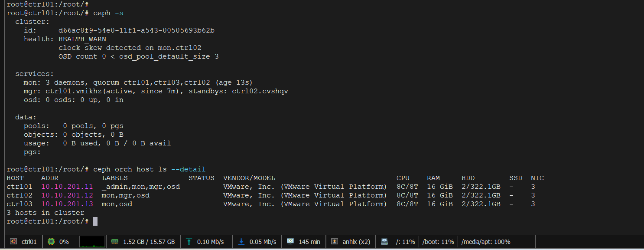The height and width of the screenshot is (250, 644).
Task: Click the NIC column header
Action: tap(537, 178)
